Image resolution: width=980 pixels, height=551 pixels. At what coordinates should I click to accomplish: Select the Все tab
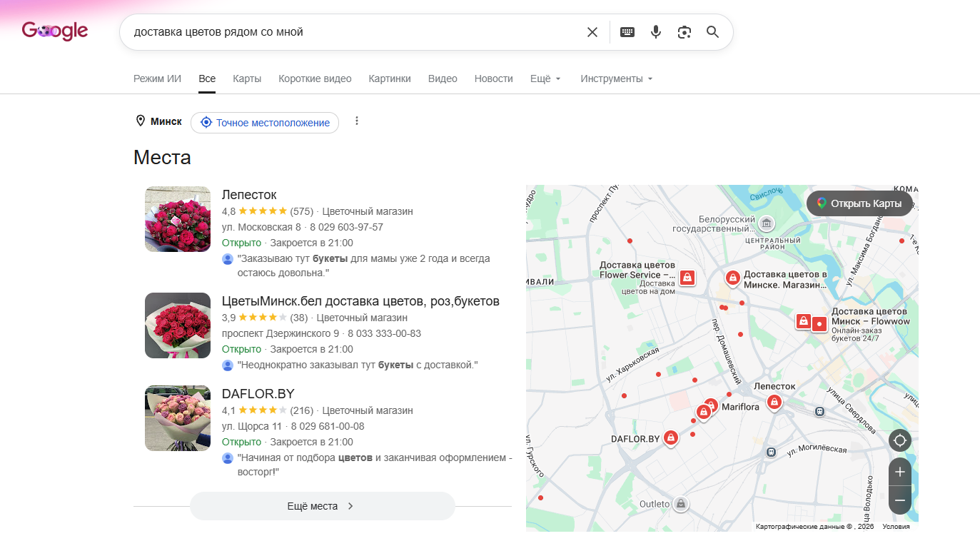click(x=207, y=79)
